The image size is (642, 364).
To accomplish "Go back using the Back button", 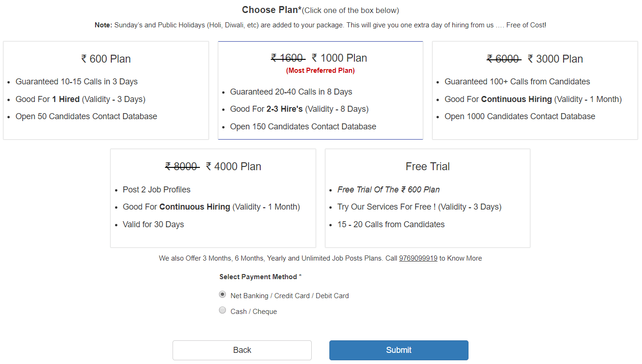I will click(x=242, y=350).
